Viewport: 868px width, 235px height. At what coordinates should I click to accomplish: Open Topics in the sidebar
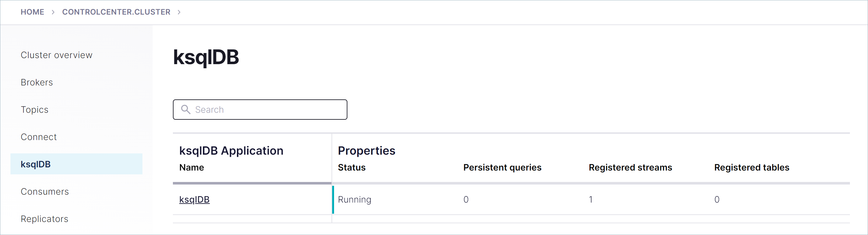point(34,110)
